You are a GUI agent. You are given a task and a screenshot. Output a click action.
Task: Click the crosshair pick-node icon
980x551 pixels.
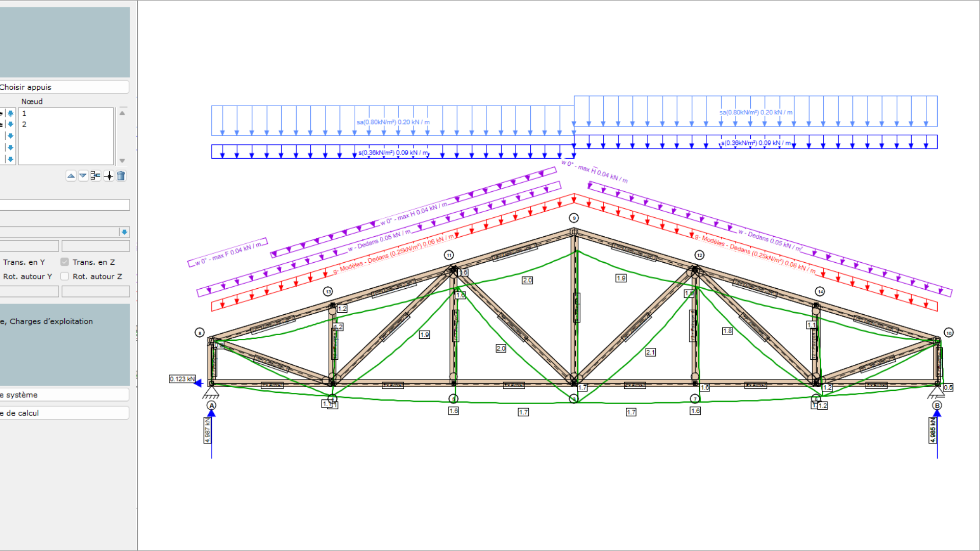tap(108, 176)
